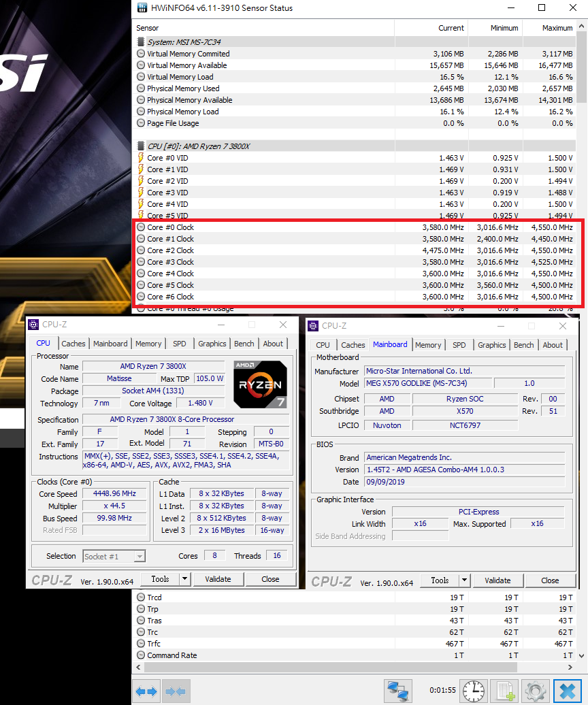Click the horizontal scrollbar thumb in HWiNFO
The width and height of the screenshot is (588, 705).
coord(330,667)
